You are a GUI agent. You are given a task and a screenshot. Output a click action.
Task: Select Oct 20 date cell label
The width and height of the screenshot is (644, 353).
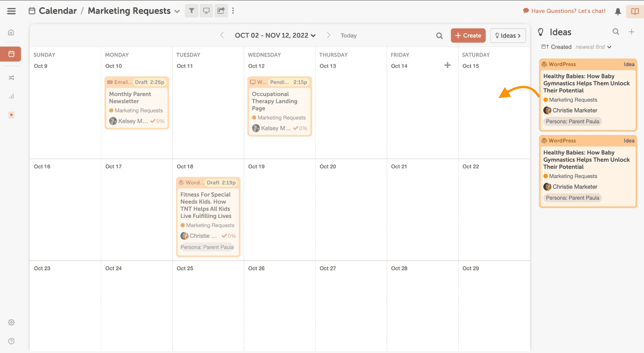(328, 166)
